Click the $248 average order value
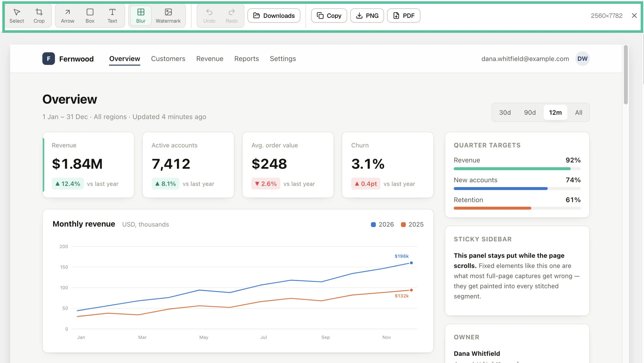Image resolution: width=644 pixels, height=363 pixels. click(269, 164)
